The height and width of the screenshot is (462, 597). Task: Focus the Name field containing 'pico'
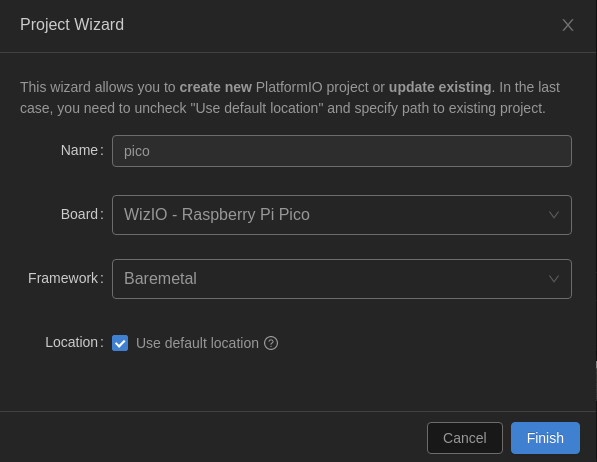[342, 151]
